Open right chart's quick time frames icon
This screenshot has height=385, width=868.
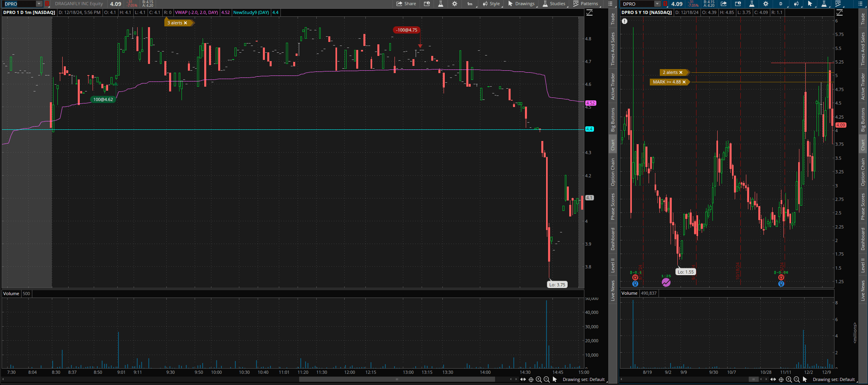[x=738, y=4]
